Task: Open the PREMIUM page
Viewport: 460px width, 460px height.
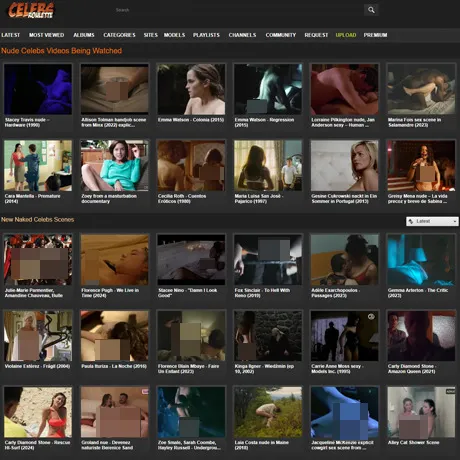Action: click(x=375, y=35)
